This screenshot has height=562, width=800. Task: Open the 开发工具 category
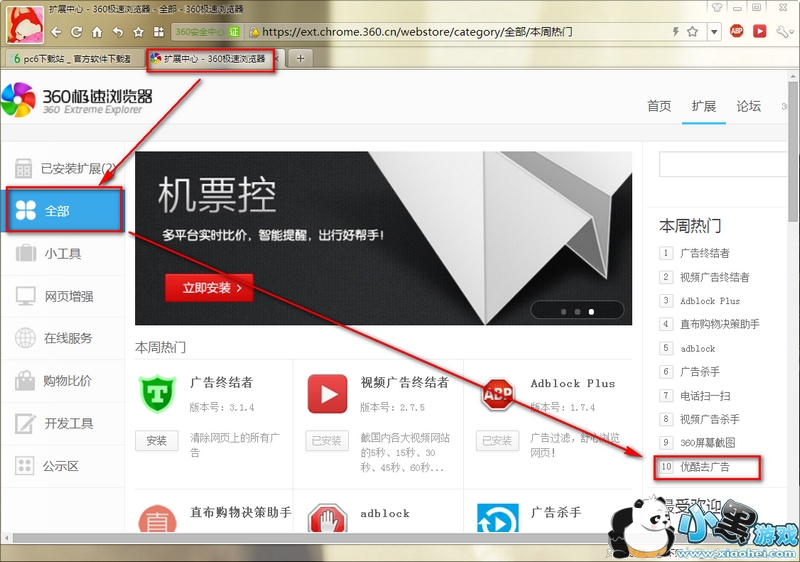[63, 423]
